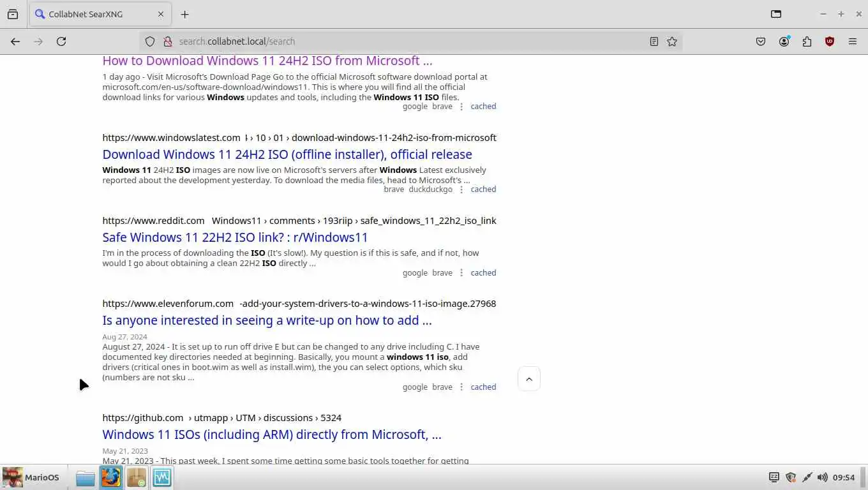
Task: Click the network connection tray icon
Action: [807, 477]
